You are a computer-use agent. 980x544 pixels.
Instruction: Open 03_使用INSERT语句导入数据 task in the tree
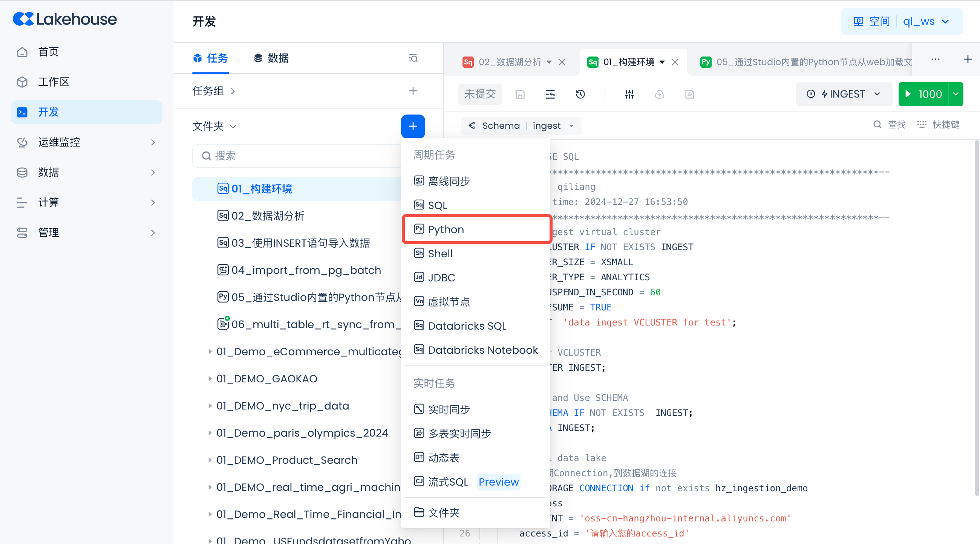point(300,243)
